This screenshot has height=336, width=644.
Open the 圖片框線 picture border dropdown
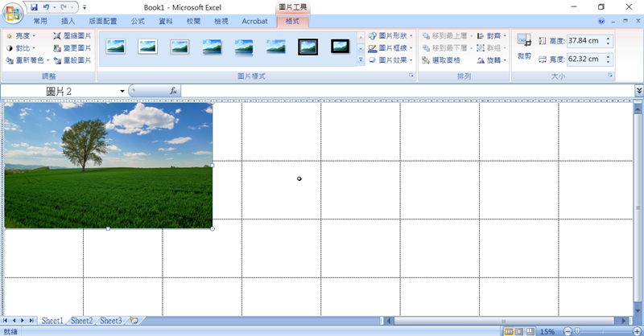point(390,48)
